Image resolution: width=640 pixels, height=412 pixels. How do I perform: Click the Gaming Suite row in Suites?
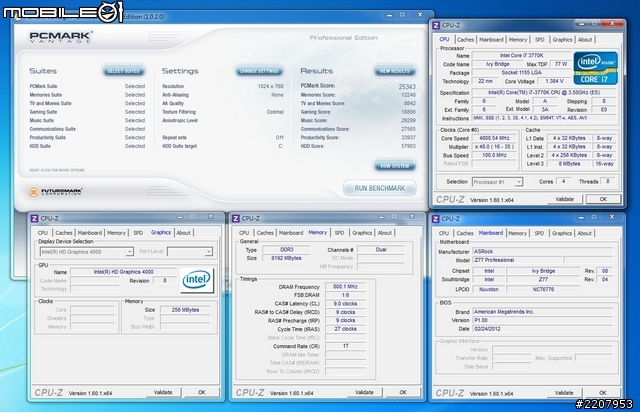coord(87,112)
